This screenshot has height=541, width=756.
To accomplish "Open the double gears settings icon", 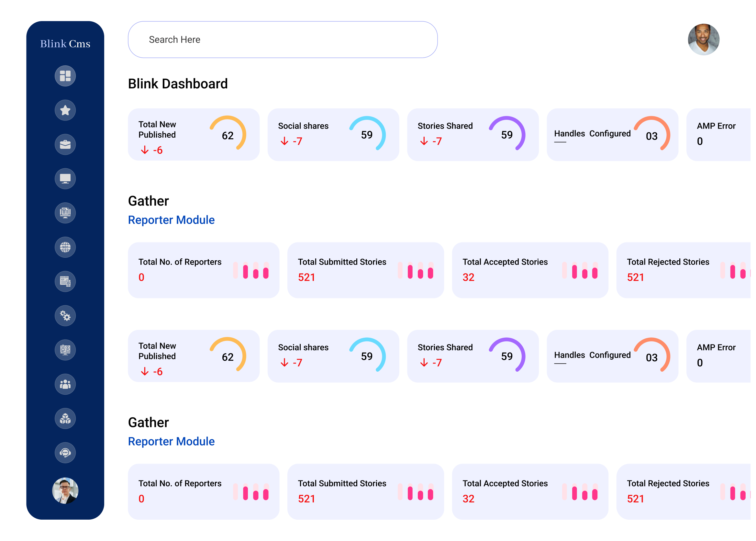I will [x=65, y=316].
